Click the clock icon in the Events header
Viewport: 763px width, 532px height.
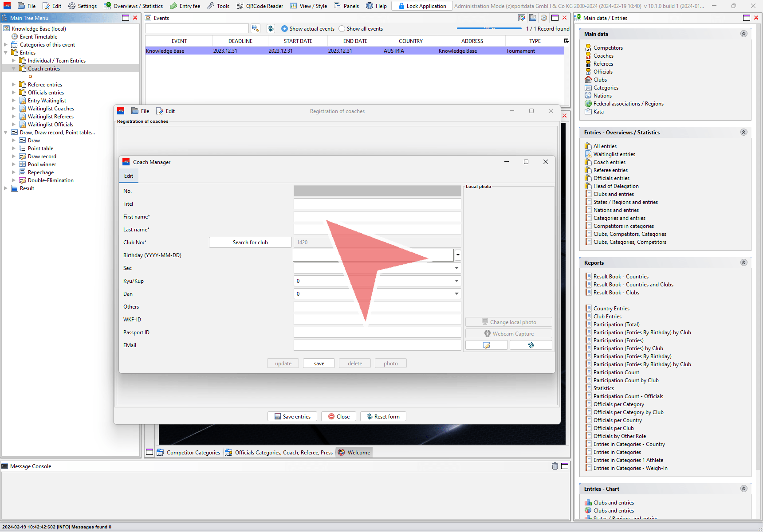tap(543, 18)
